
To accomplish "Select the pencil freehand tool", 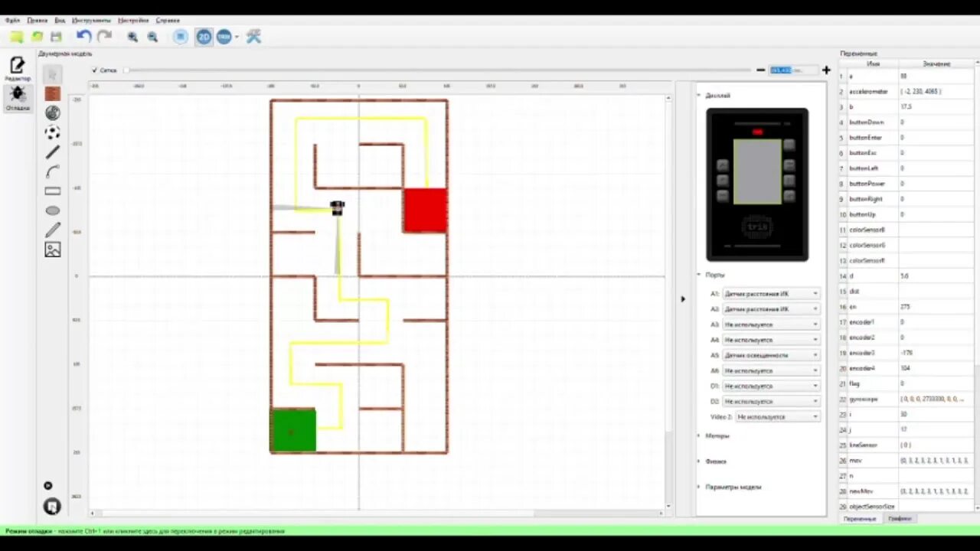I will pyautogui.click(x=52, y=230).
